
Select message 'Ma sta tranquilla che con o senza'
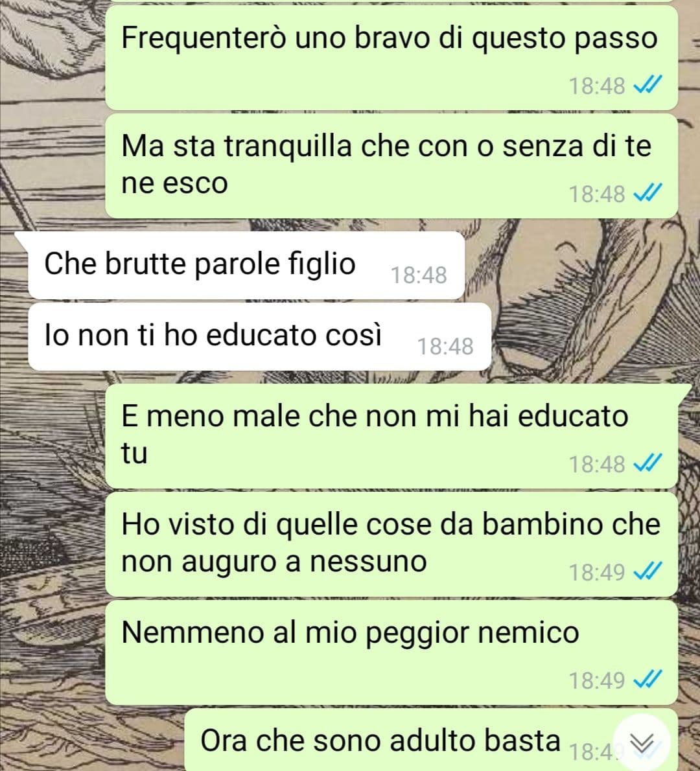(391, 166)
